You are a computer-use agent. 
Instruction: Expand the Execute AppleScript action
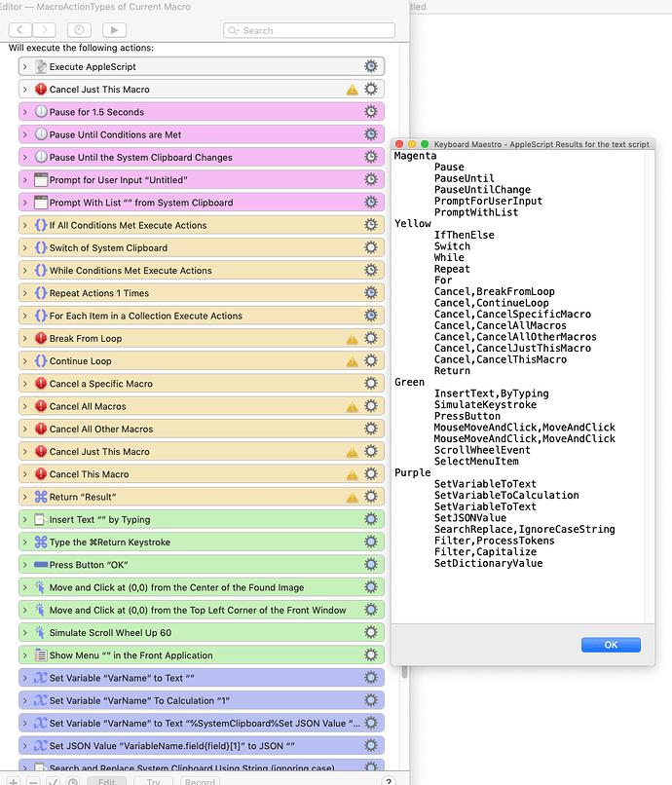point(25,66)
